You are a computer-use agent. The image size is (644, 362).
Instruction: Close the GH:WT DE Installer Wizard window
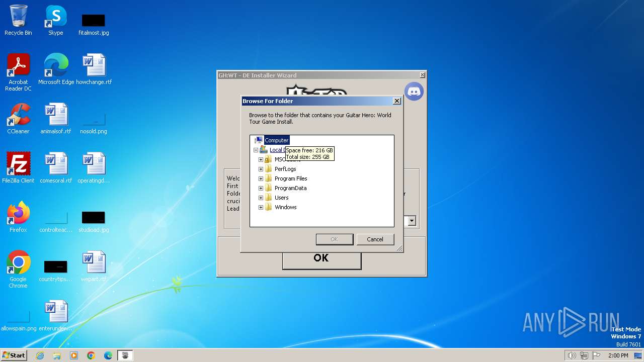pyautogui.click(x=422, y=75)
